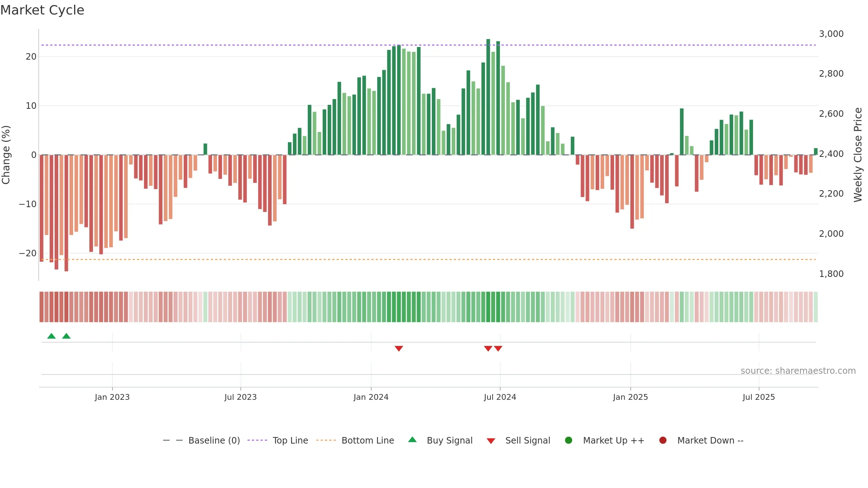Screen dimensions: 868x488
Task: Click the green Market Up circle icon
Action: pos(569,440)
